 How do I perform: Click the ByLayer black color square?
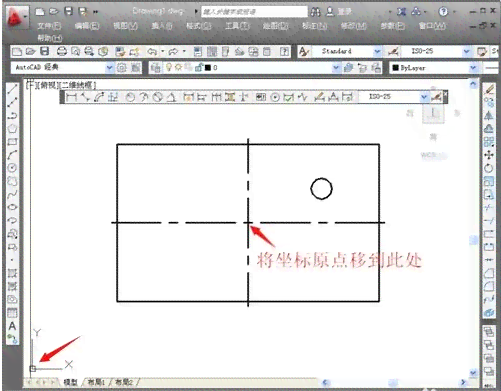click(396, 68)
